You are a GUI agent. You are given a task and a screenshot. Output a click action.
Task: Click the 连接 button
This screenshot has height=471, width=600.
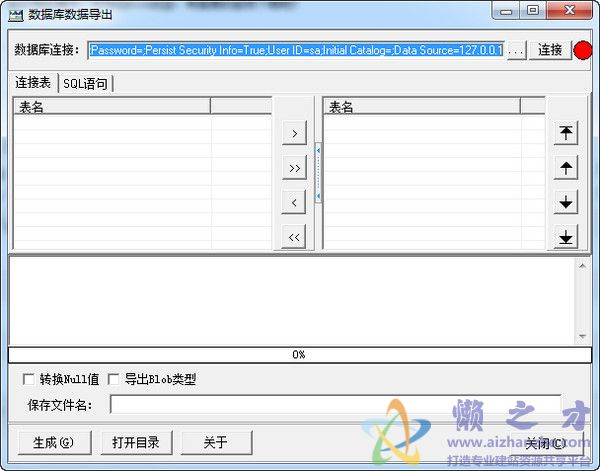point(550,50)
